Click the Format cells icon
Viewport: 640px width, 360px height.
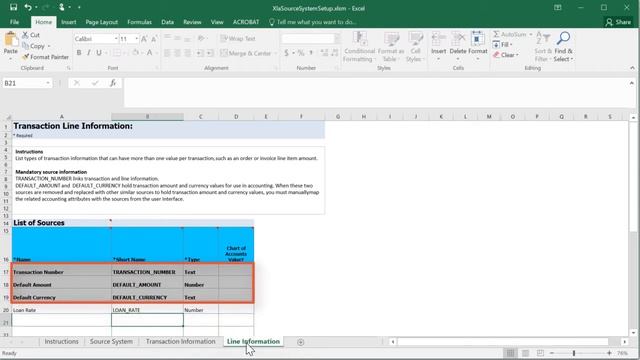click(478, 39)
